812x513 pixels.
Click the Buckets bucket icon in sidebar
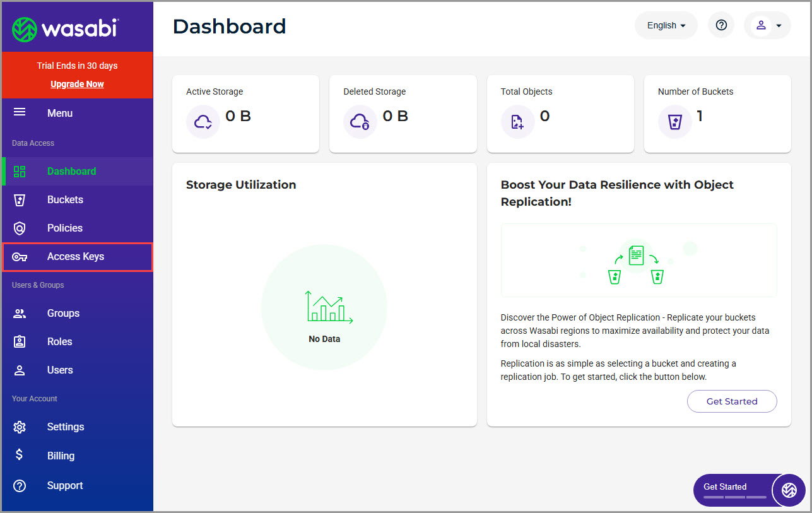coord(20,200)
